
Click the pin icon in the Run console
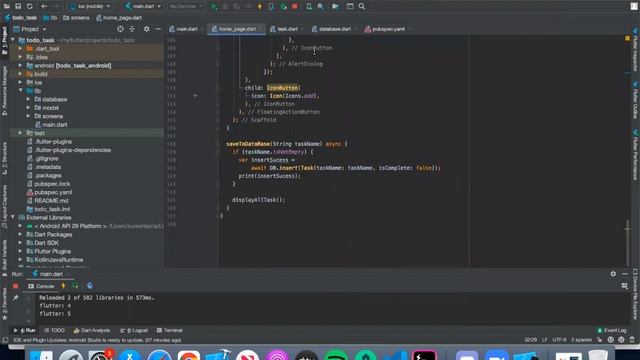[16, 298]
